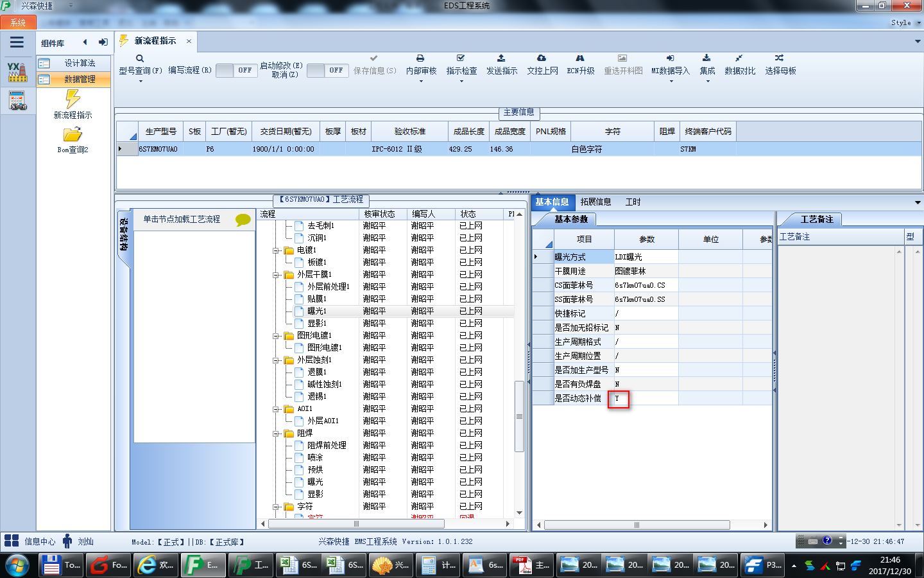Click LDI曝光 parameter value
The height and width of the screenshot is (578, 924).
pyautogui.click(x=646, y=257)
